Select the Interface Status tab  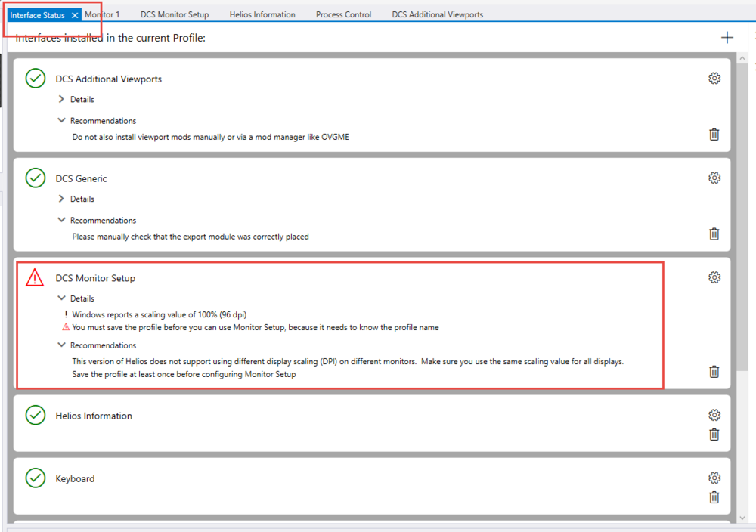pyautogui.click(x=37, y=15)
